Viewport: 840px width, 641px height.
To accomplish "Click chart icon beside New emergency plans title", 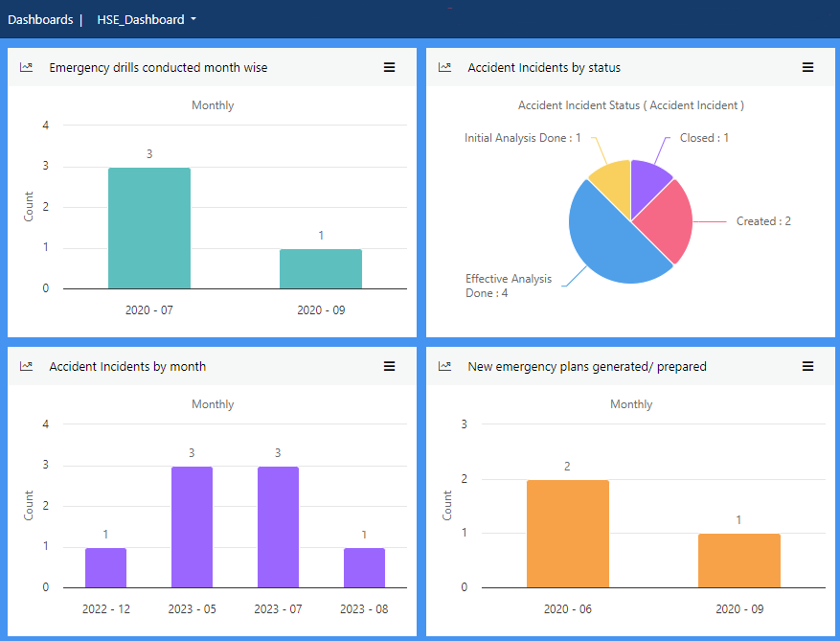I will [444, 366].
